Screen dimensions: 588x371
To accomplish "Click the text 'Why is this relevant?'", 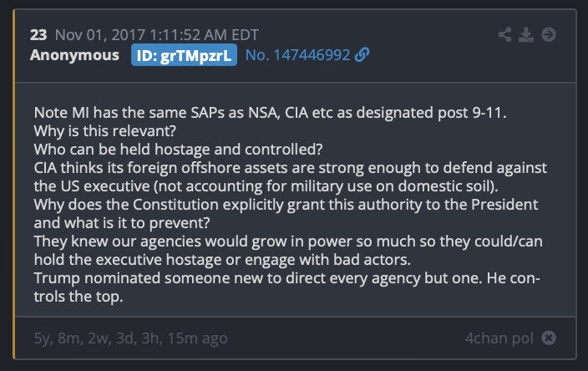I will coord(105,131).
